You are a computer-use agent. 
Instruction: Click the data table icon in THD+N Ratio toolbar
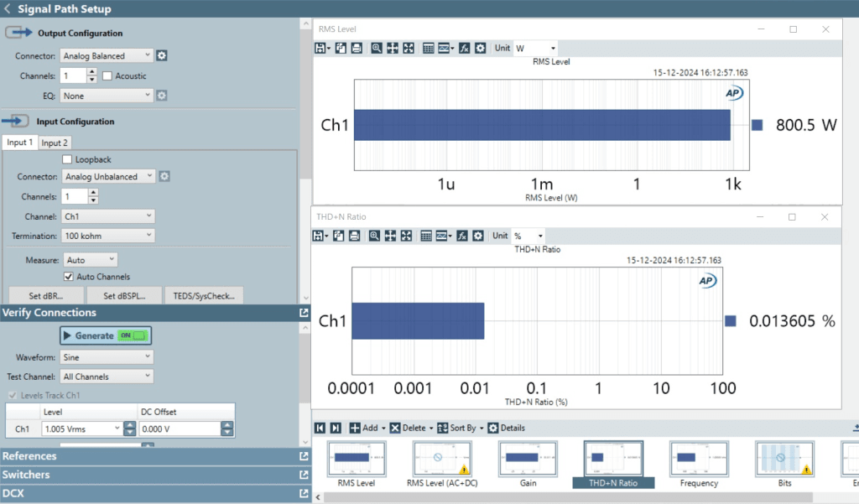[428, 236]
